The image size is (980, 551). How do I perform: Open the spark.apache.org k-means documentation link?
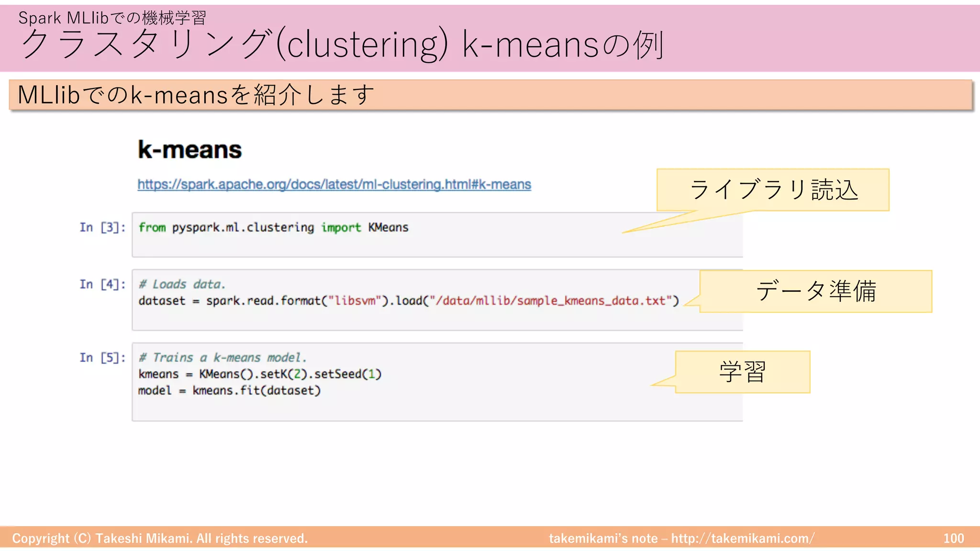(x=334, y=185)
